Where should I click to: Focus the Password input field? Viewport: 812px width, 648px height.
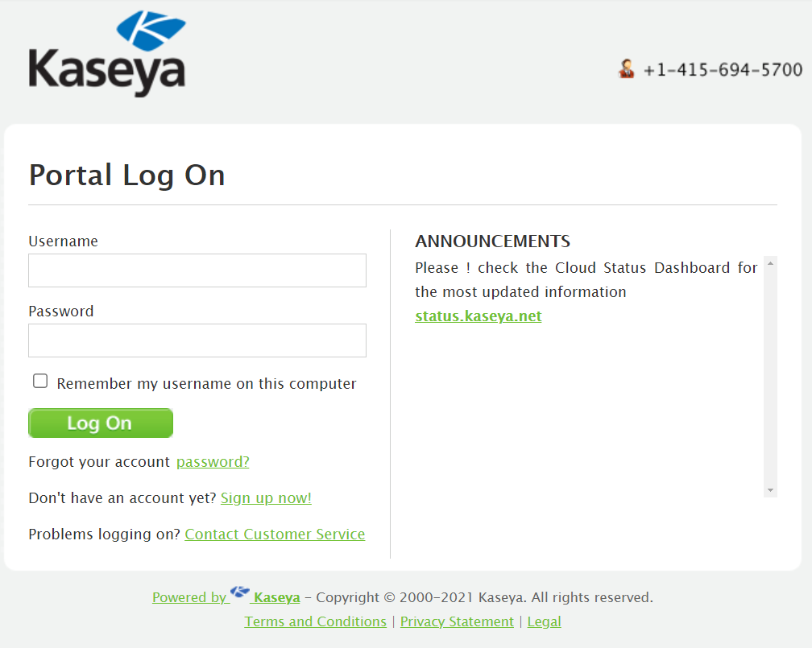197,341
